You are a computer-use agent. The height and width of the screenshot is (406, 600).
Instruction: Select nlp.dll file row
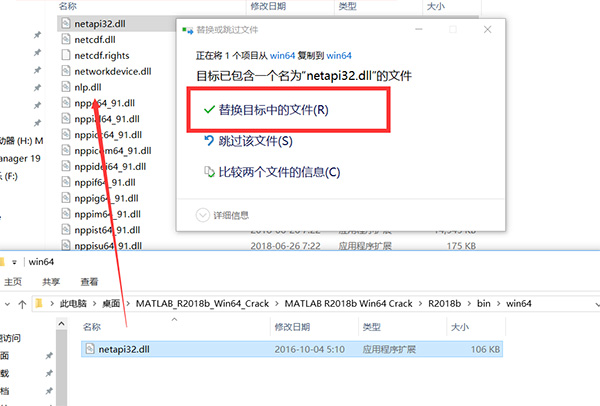tap(88, 88)
